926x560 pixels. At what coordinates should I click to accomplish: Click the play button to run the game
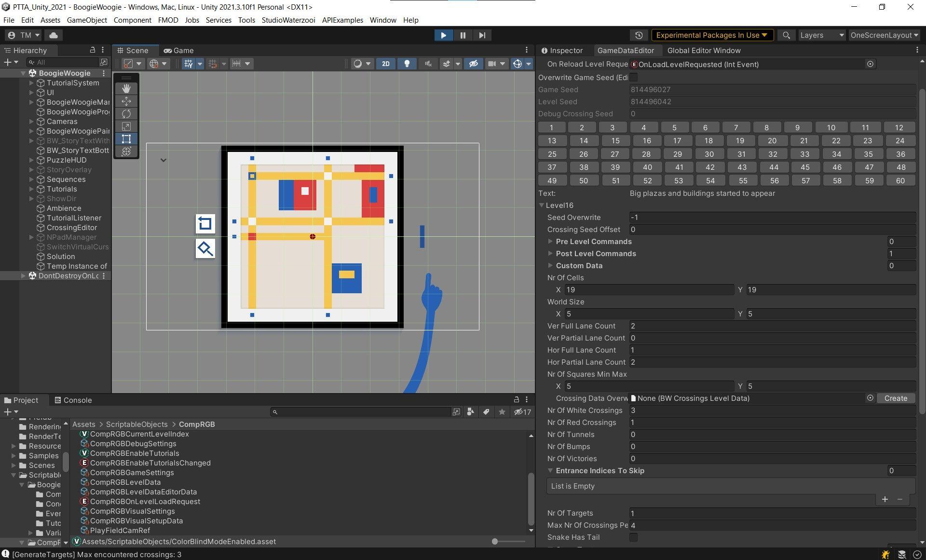[x=442, y=35]
